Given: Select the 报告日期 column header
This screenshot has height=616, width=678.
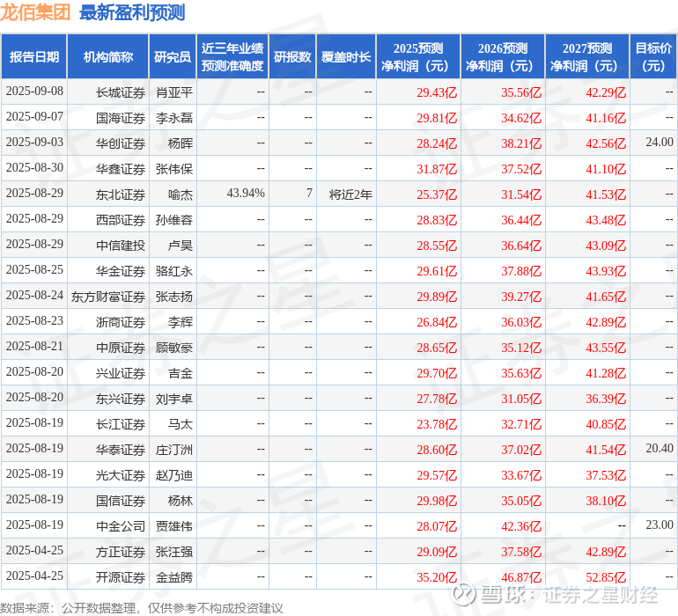Looking at the screenshot, I should tap(34, 56).
